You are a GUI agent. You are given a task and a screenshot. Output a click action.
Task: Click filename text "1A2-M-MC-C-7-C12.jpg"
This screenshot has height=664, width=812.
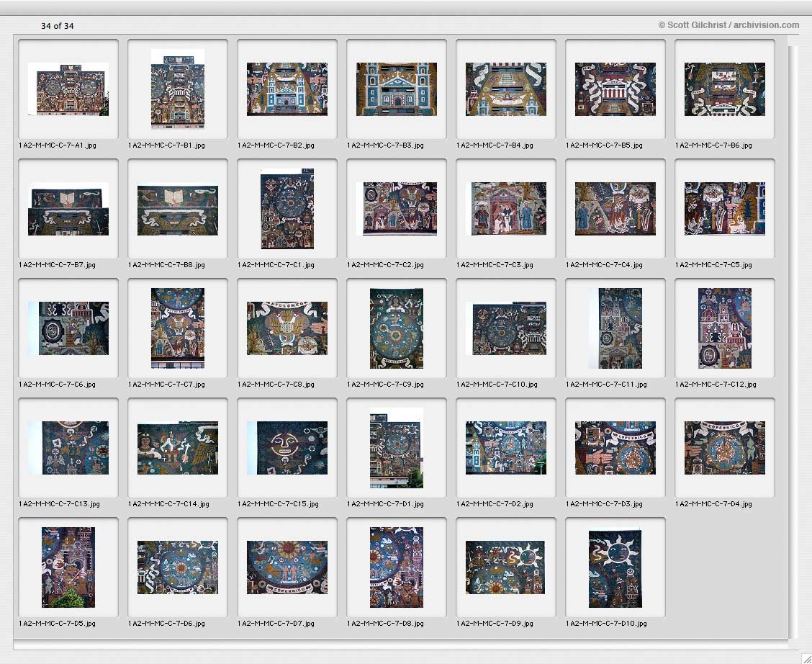[x=716, y=385]
